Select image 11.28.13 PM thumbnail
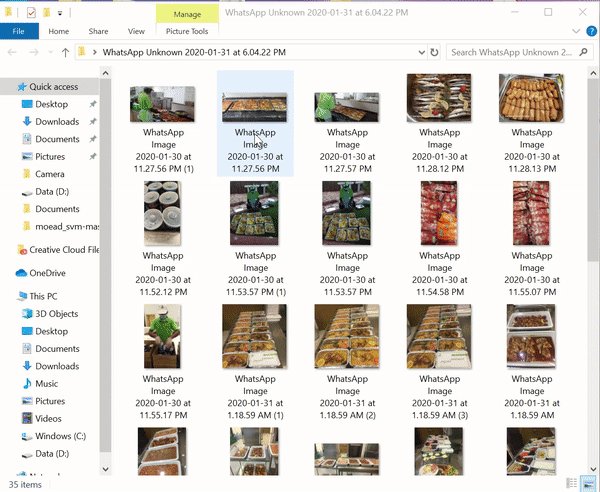Screen dimensions: 600x492 tap(532, 98)
